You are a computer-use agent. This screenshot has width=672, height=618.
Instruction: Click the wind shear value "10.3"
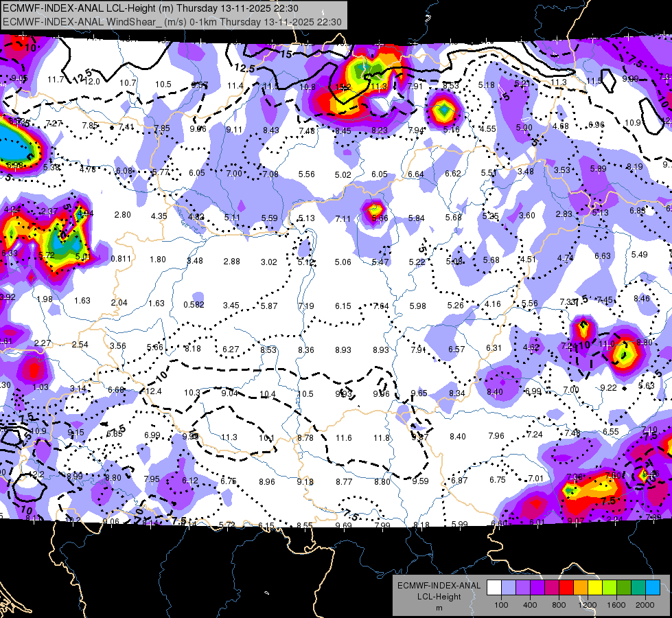(192, 392)
